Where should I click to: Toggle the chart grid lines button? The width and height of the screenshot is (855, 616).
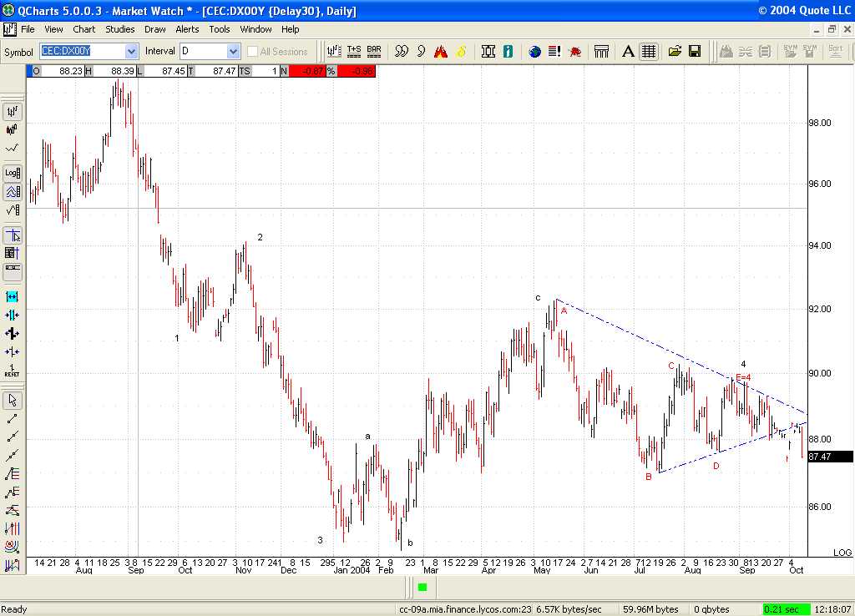648,52
